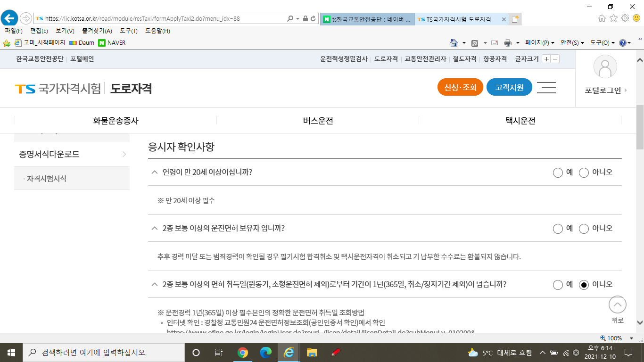Open the 보기(V) menu
The width and height of the screenshot is (644, 362).
(65, 31)
